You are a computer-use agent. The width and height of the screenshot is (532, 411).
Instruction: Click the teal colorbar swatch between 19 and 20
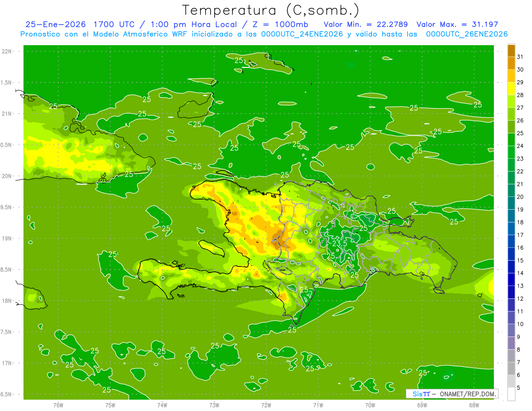point(511,203)
